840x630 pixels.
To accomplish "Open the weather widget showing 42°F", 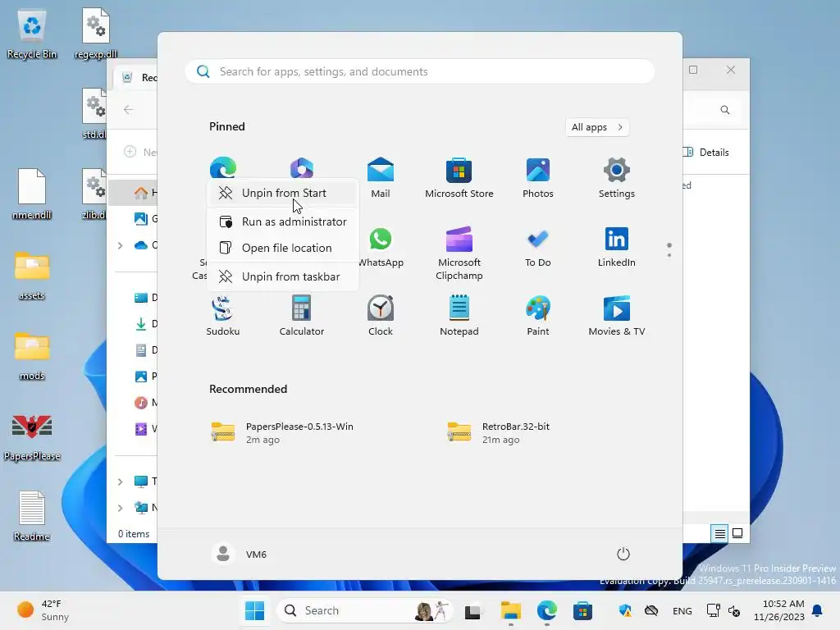I will click(43, 610).
